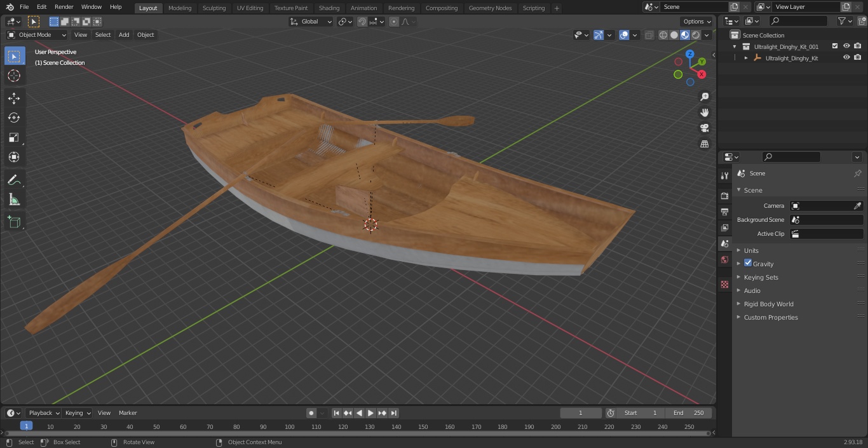The height and width of the screenshot is (448, 868).
Task: Choose the Rotate tool
Action: pos(14,118)
